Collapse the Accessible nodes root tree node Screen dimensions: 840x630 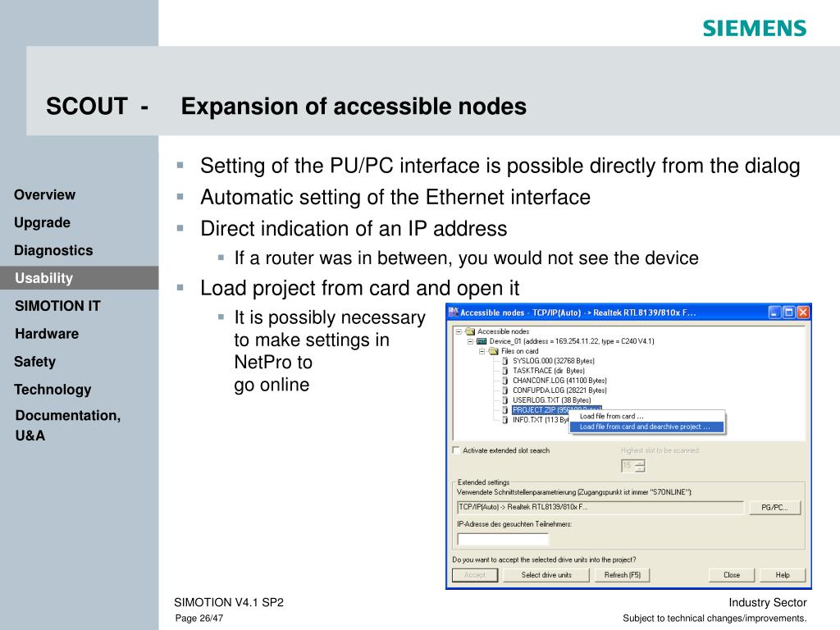click(x=459, y=331)
